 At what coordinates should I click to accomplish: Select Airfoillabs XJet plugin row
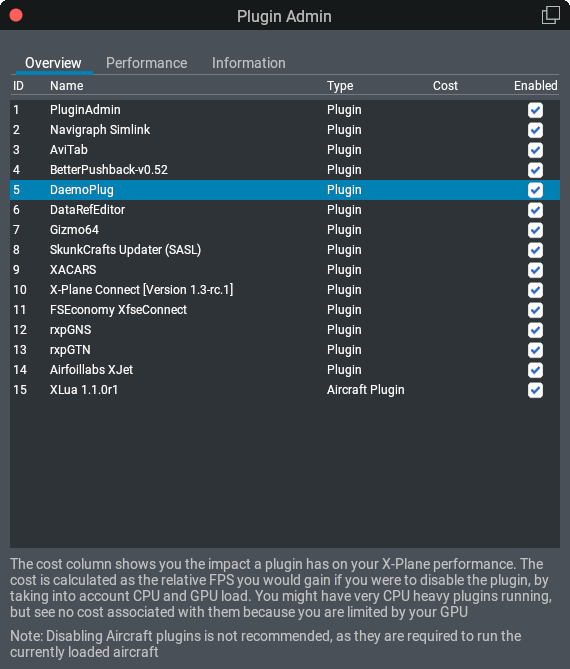click(285, 370)
